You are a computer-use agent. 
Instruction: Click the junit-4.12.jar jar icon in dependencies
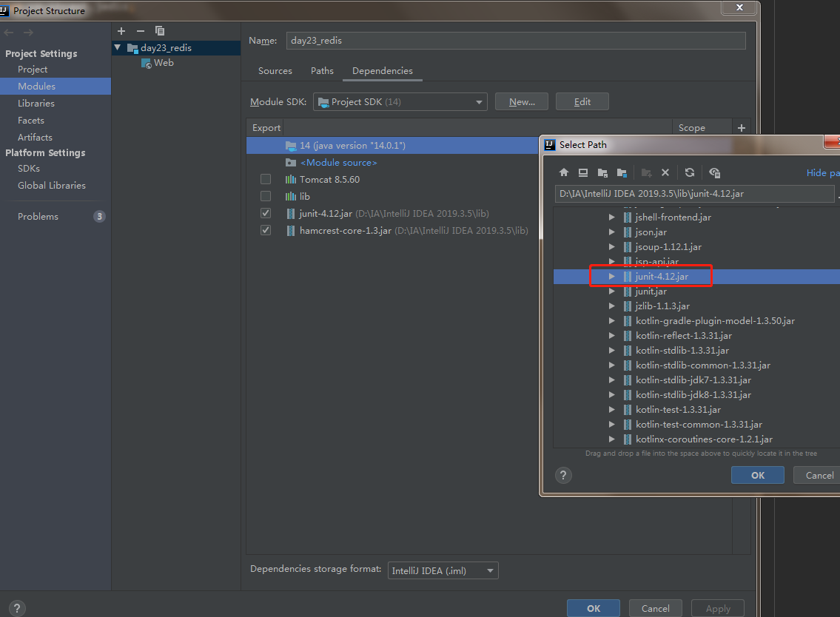(x=290, y=213)
